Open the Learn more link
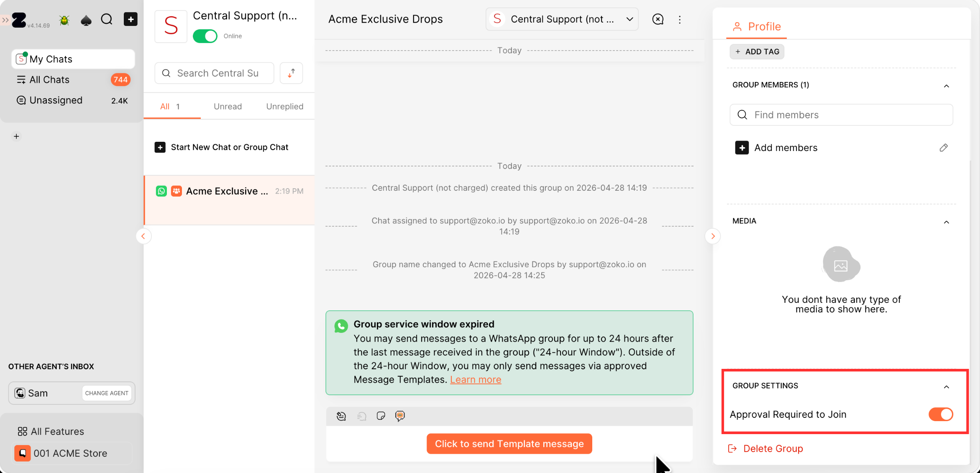 pyautogui.click(x=476, y=380)
